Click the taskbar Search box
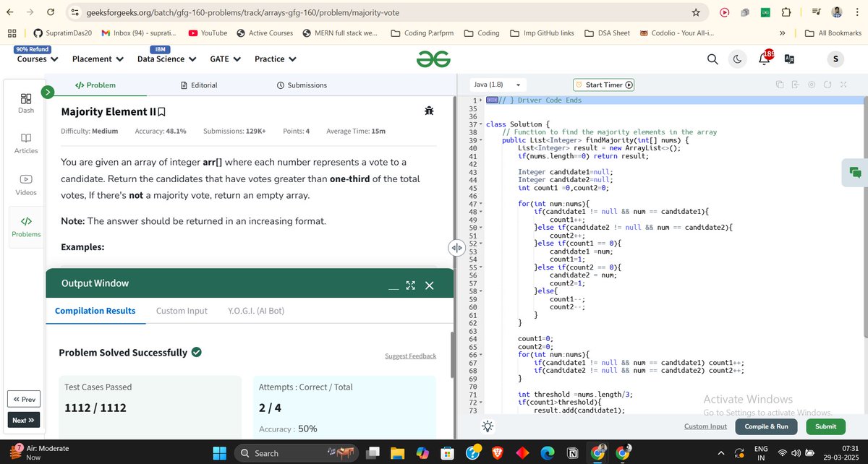This screenshot has height=464, width=868. coord(296,453)
